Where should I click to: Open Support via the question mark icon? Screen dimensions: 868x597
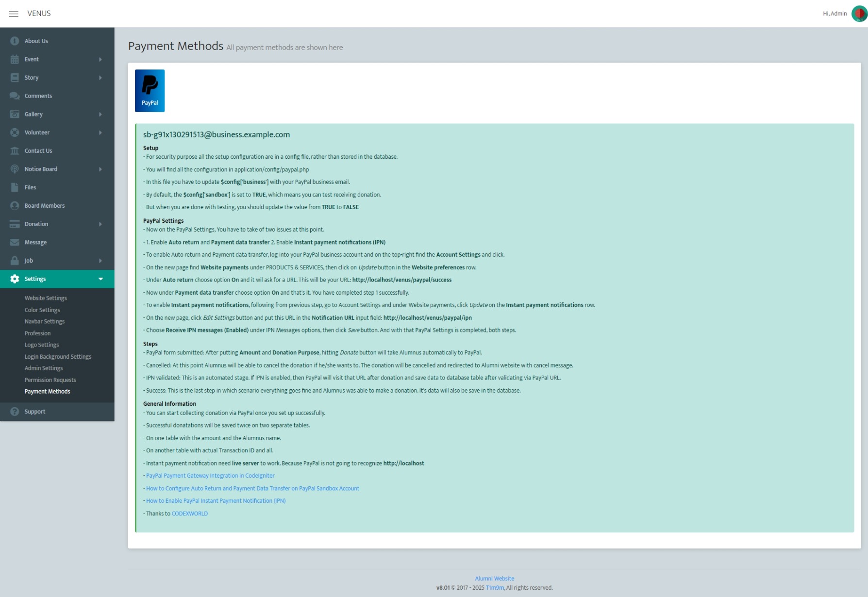(14, 411)
